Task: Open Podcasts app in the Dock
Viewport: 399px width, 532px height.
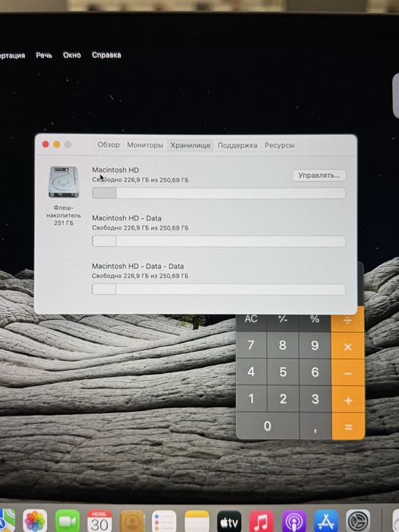Action: point(294,521)
